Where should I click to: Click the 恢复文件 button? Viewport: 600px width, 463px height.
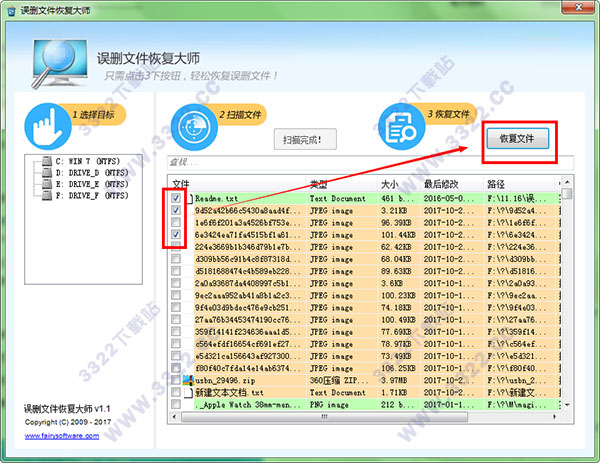(518, 139)
